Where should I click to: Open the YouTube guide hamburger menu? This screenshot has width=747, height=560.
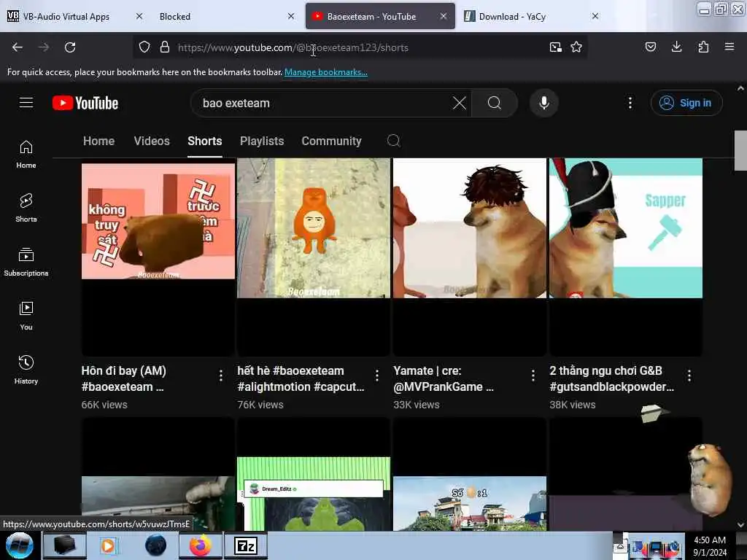pos(26,103)
